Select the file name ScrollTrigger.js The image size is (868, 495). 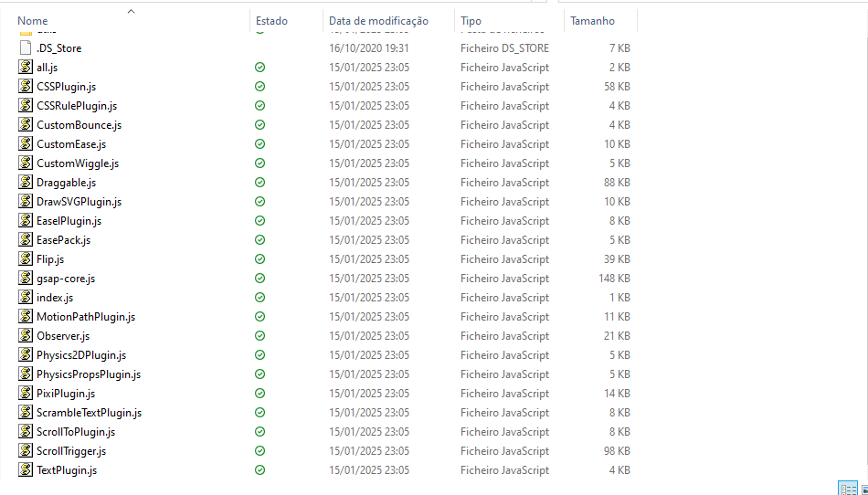point(71,451)
